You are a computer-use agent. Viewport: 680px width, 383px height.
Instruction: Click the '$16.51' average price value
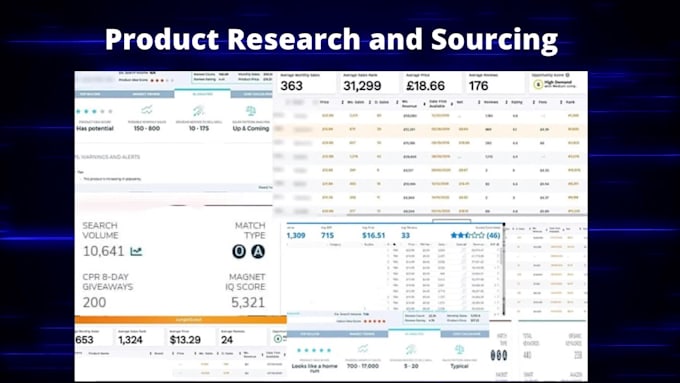(x=373, y=236)
